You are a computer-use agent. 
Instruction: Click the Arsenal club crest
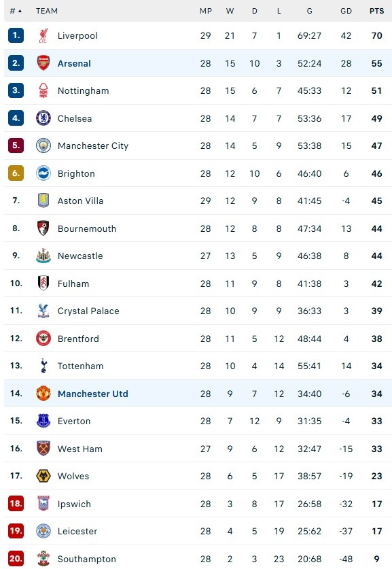(42, 63)
